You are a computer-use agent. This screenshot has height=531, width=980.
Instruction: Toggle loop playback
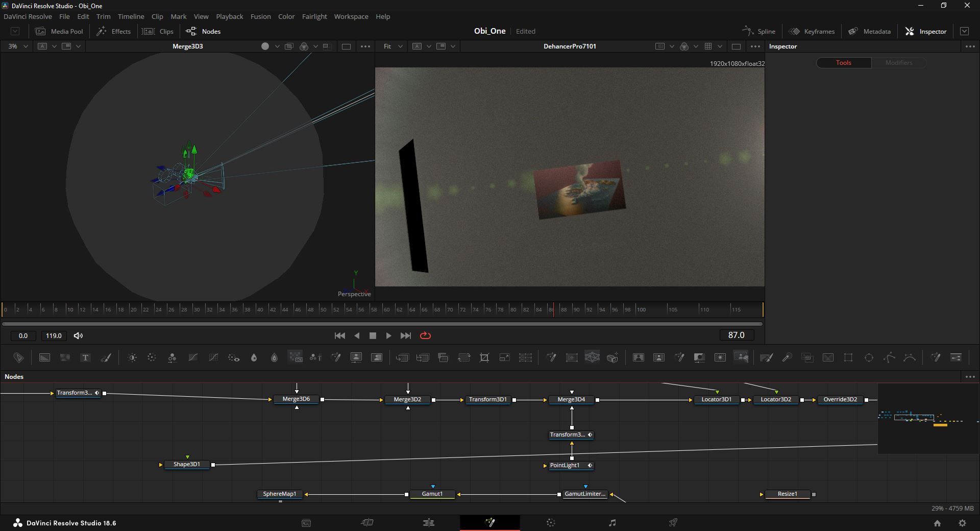click(425, 335)
